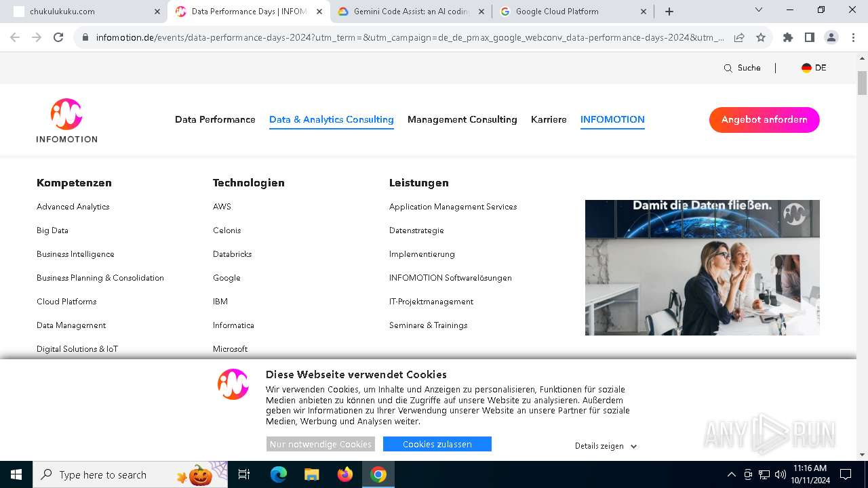Open the Cloud Platforms link
Image resolution: width=868 pixels, height=488 pixels.
(x=66, y=302)
